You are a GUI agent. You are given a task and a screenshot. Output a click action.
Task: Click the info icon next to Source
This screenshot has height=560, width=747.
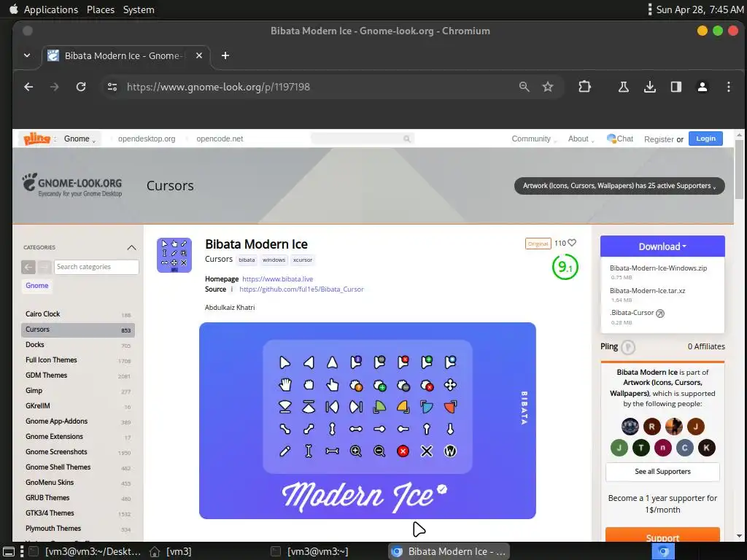(232, 289)
